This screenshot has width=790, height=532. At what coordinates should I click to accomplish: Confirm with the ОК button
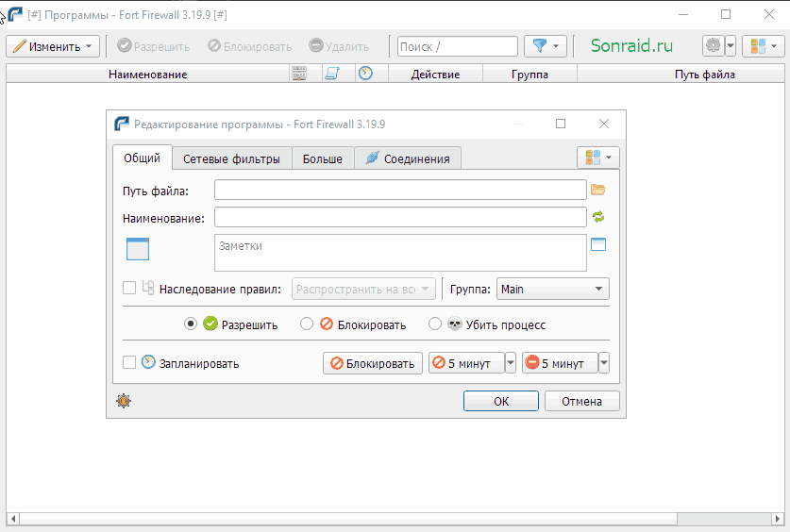[x=501, y=401]
